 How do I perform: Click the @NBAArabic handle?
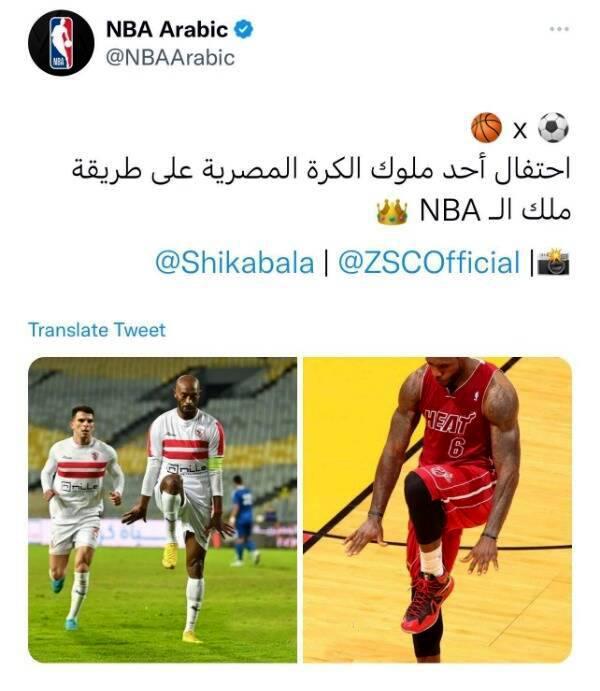[170, 58]
